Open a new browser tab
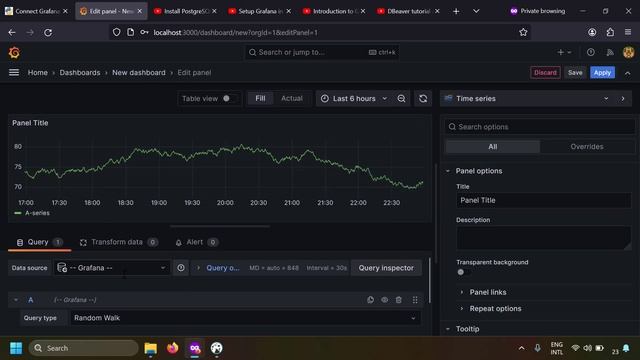This screenshot has height=360, width=640. pos(456,11)
